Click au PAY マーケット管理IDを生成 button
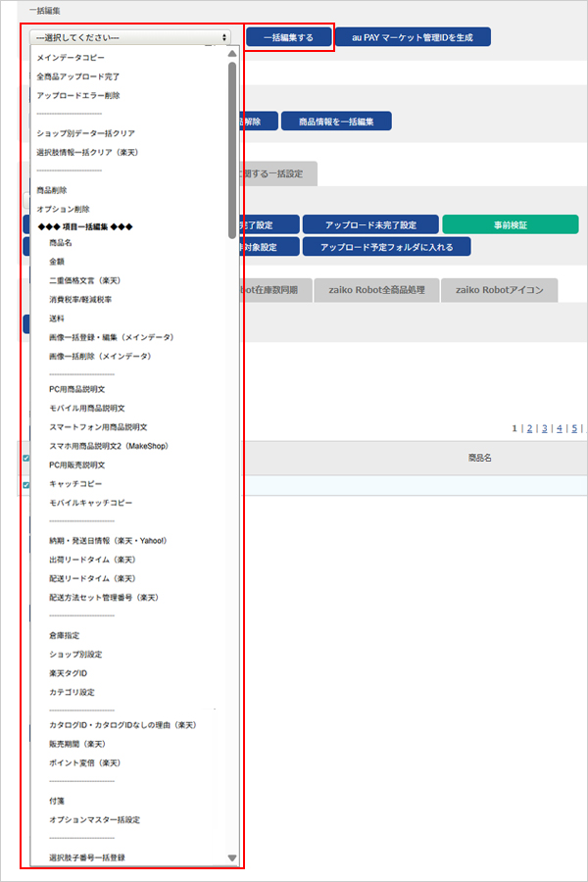This screenshot has width=588, height=882. coord(413,37)
